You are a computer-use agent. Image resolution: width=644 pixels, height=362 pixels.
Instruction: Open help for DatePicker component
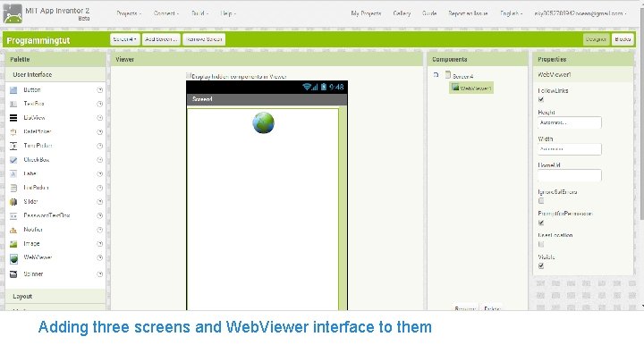99,131
